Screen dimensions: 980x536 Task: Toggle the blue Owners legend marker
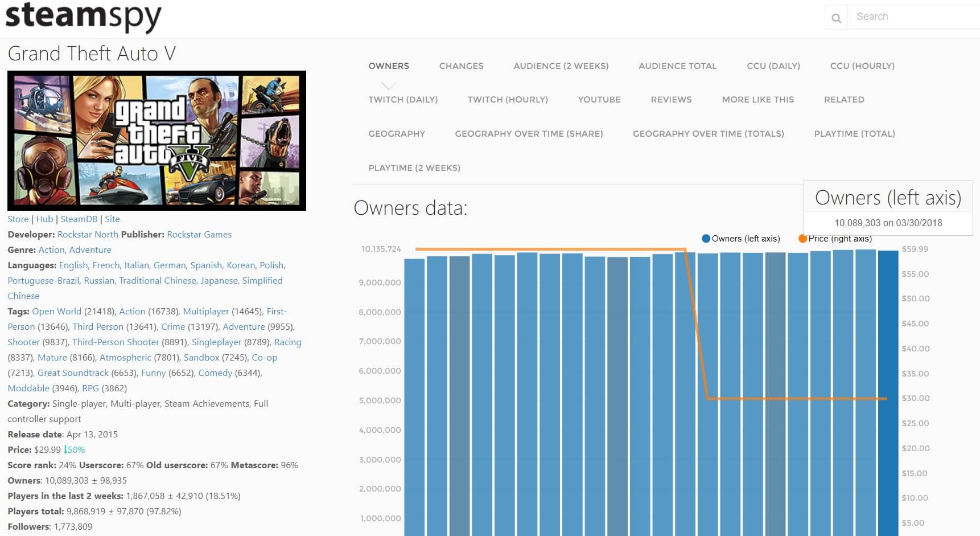(x=706, y=239)
